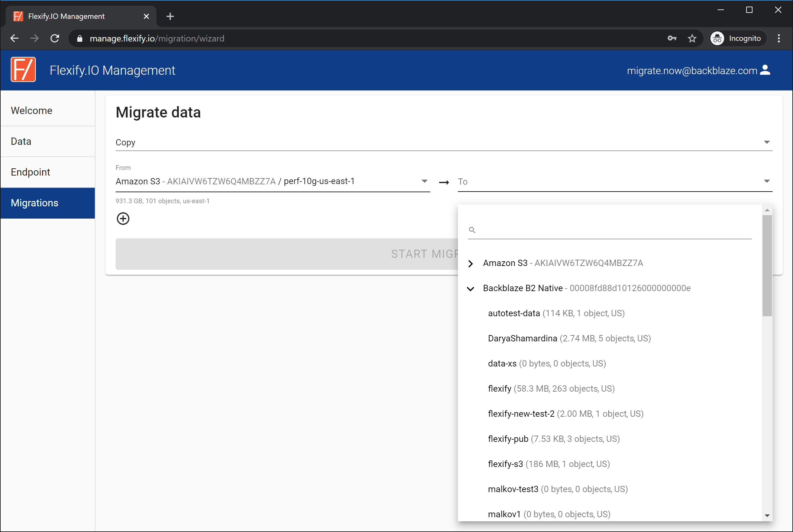Screen dimensions: 793x532
Task: Open the Data sidebar page
Action: tap(48, 142)
